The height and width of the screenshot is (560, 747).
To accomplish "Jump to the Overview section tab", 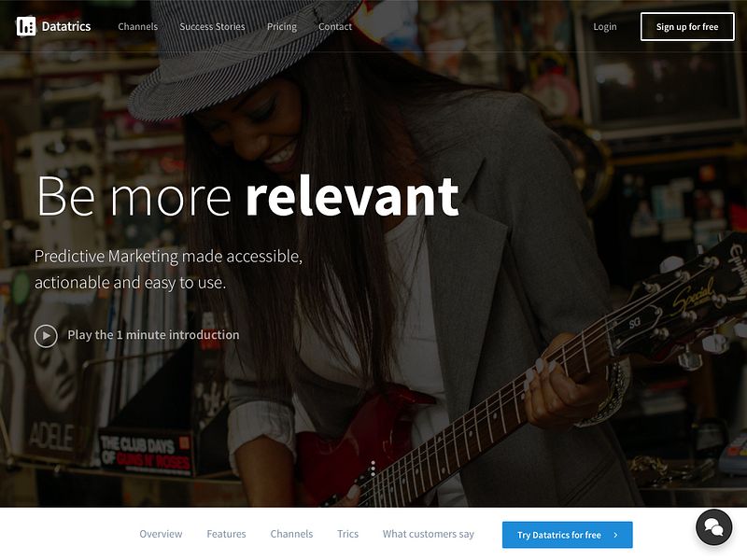I will 161,534.
